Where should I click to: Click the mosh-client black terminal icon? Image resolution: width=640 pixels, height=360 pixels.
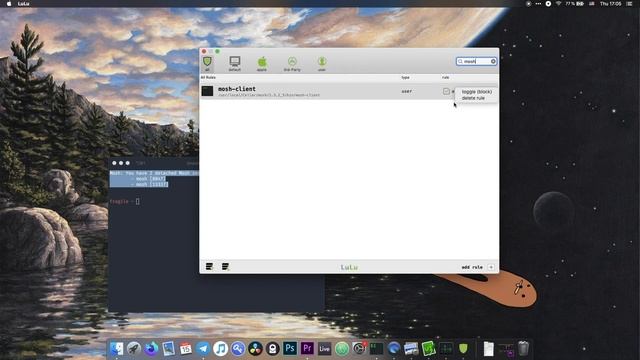click(x=207, y=91)
